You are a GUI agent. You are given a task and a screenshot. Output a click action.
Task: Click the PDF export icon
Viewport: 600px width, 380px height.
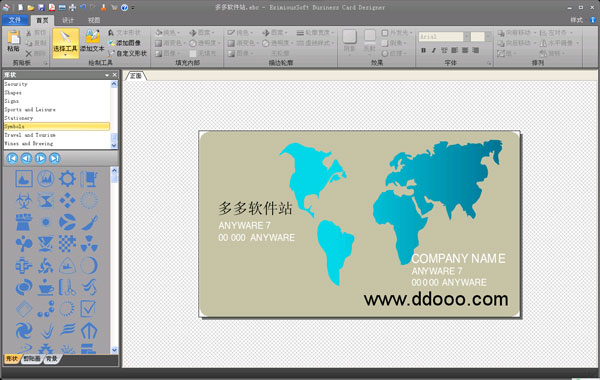51,7
